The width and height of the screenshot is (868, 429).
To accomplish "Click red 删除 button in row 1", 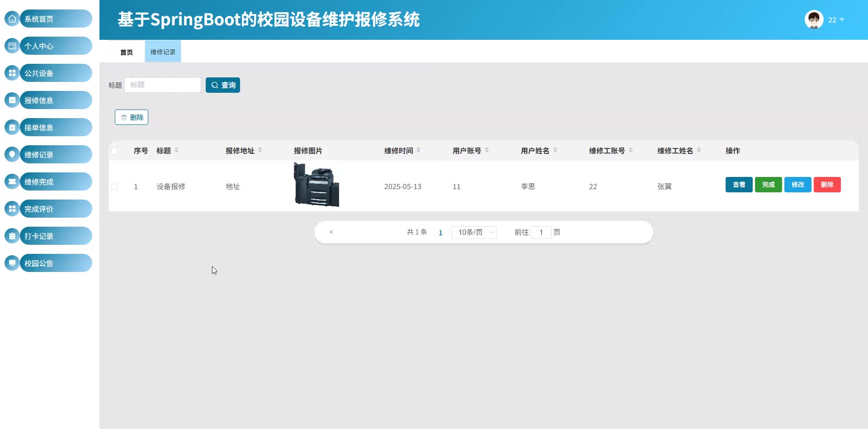I will pyautogui.click(x=827, y=185).
